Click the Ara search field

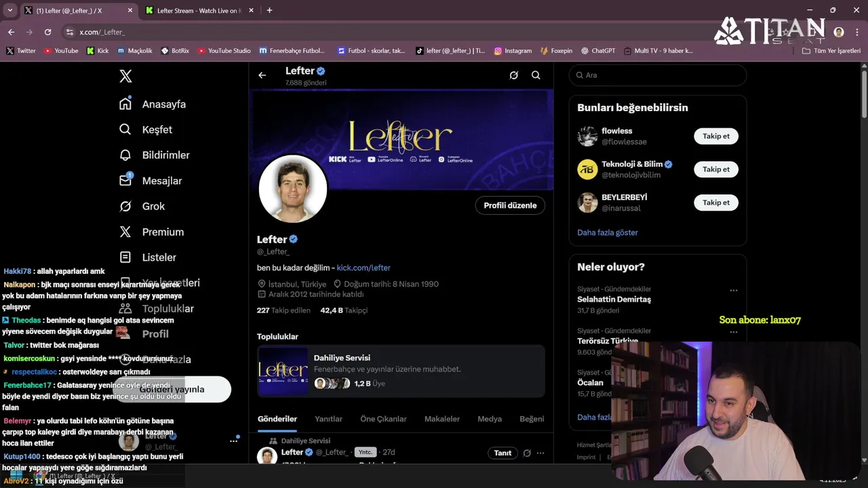657,75
